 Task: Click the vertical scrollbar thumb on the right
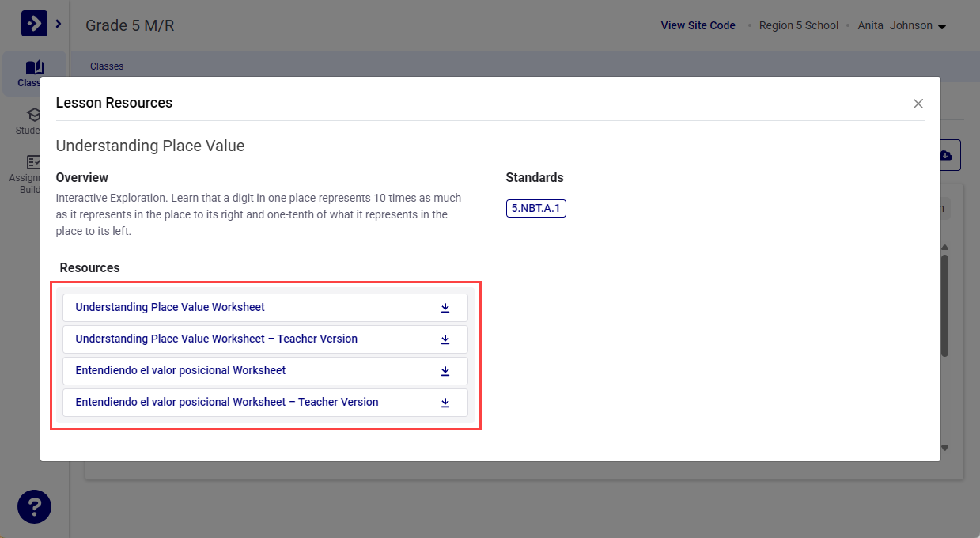pos(944,305)
